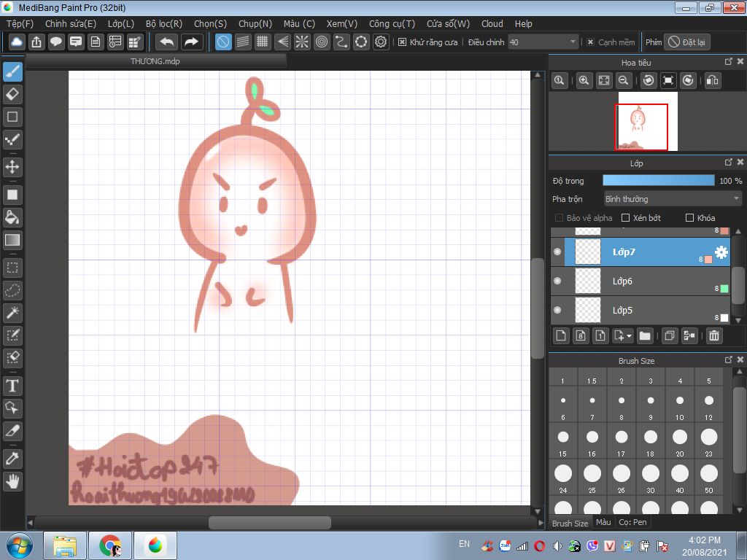Open the Bộ lọc(R) menu
Image resolution: width=747 pixels, height=560 pixels.
pos(163,24)
